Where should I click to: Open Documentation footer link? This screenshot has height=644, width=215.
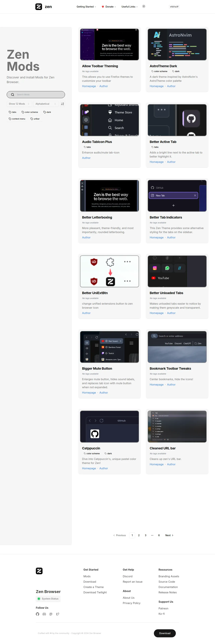[168, 587]
